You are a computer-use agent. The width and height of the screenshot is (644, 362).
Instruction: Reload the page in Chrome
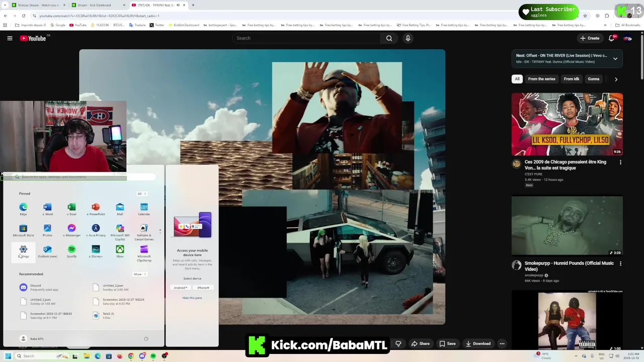[x=23, y=16]
